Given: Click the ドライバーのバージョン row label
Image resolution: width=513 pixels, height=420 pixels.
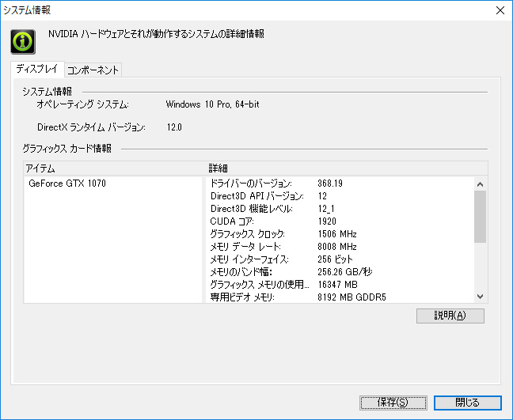Looking at the screenshot, I should 251,184.
